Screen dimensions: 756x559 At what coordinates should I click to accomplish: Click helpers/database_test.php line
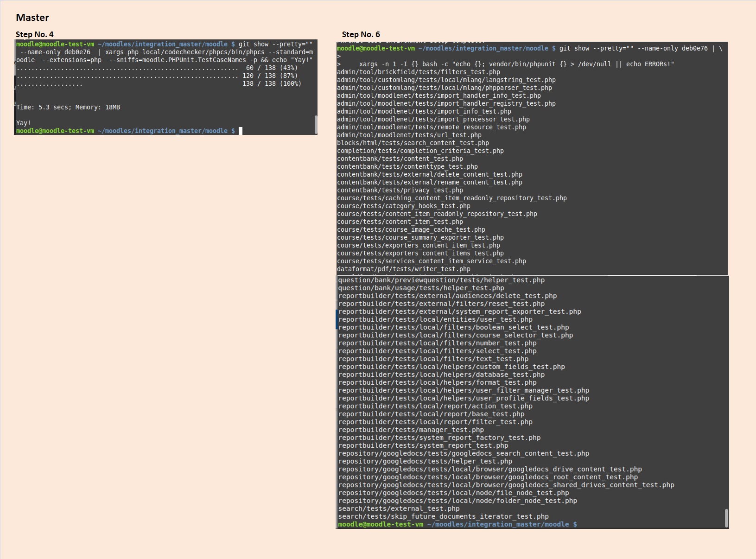point(442,375)
